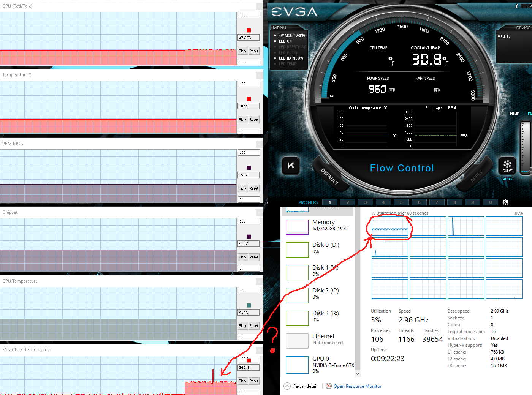Switch to profile 9
This screenshot has height=395, width=532.
tap(472, 202)
